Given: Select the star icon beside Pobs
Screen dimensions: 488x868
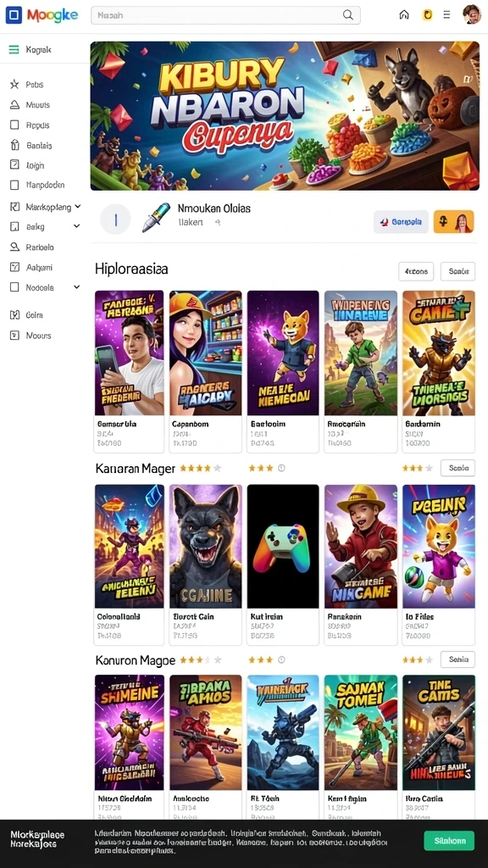Looking at the screenshot, I should (x=15, y=85).
